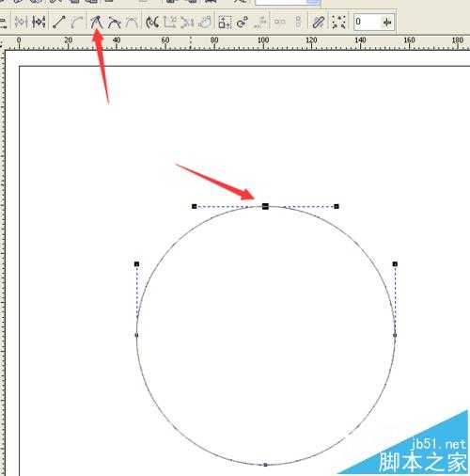
Task: Click the left control handle of top node
Action: coord(195,206)
